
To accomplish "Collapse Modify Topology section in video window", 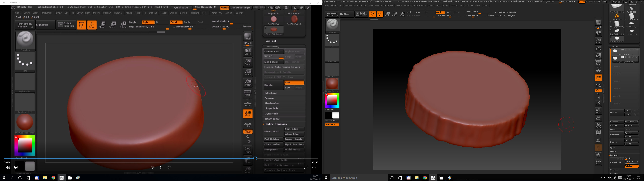I will pos(276,124).
